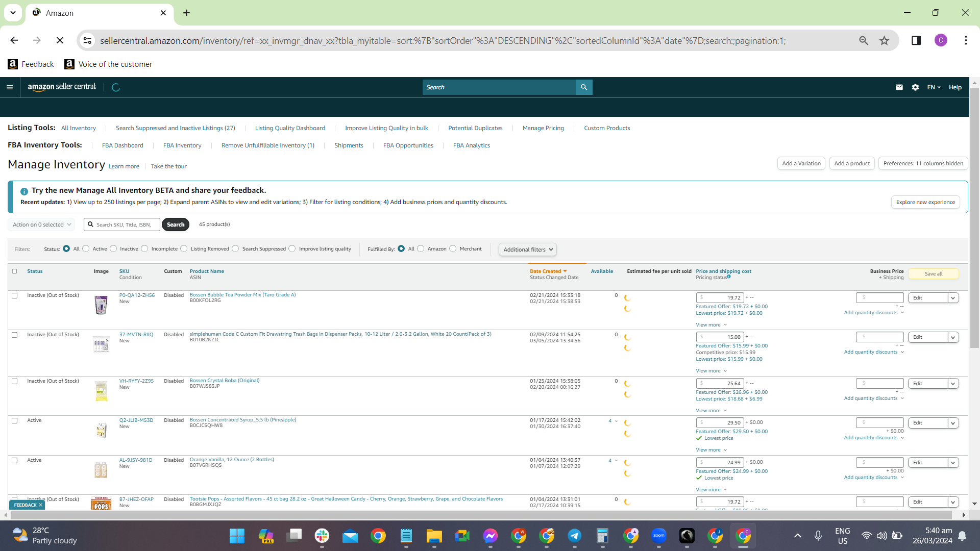Select Fulfilled By Merchant radio button

coord(453,249)
